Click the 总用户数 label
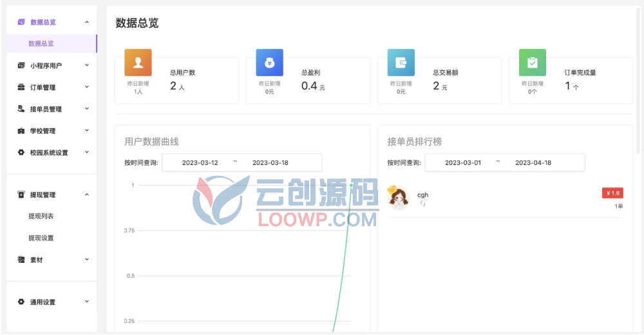 tap(183, 72)
